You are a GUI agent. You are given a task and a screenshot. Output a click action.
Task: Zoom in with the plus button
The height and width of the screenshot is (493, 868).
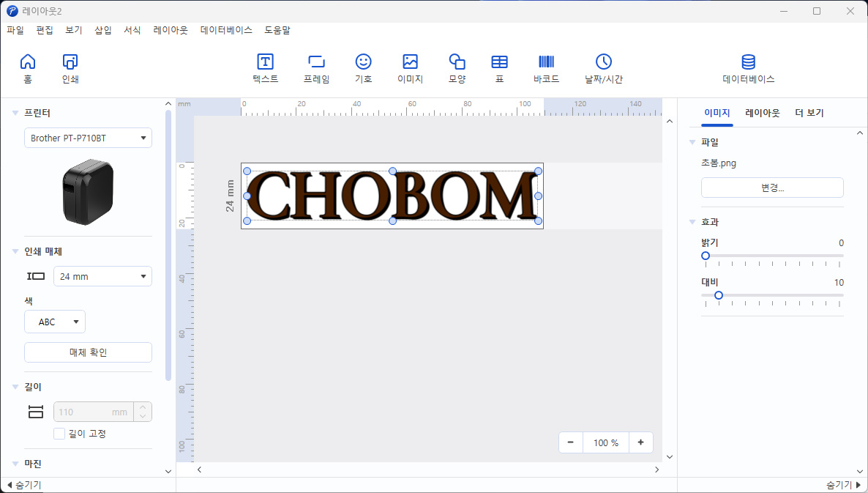pyautogui.click(x=641, y=442)
